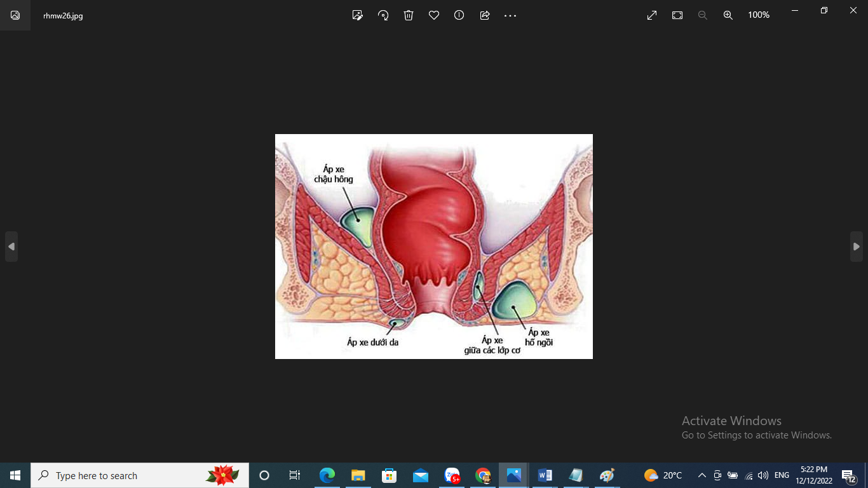This screenshot has width=868, height=488.
Task: Rotate the image using the rotate icon
Action: pos(383,15)
